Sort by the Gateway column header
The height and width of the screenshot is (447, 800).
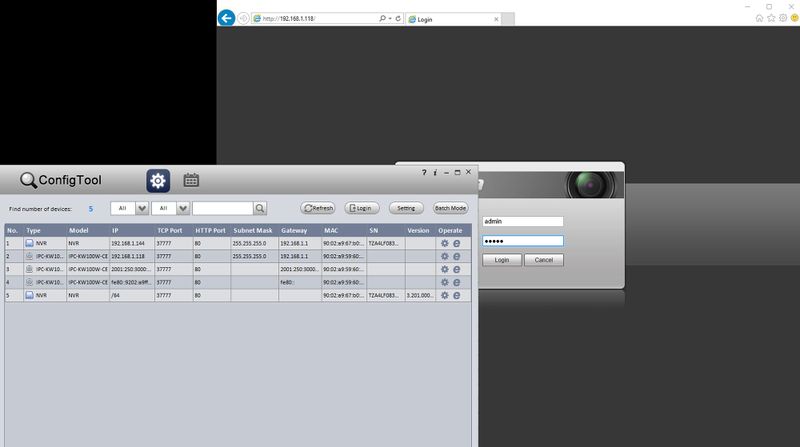click(x=299, y=231)
